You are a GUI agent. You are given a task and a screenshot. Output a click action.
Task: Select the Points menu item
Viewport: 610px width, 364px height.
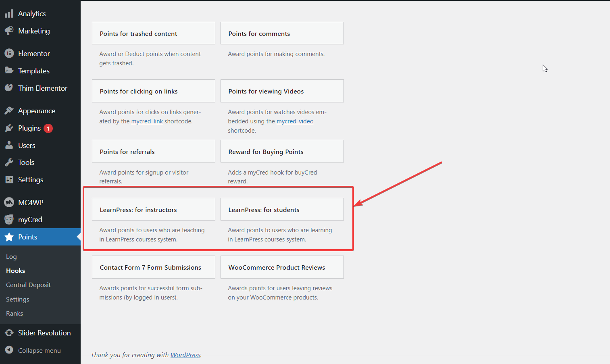click(27, 237)
